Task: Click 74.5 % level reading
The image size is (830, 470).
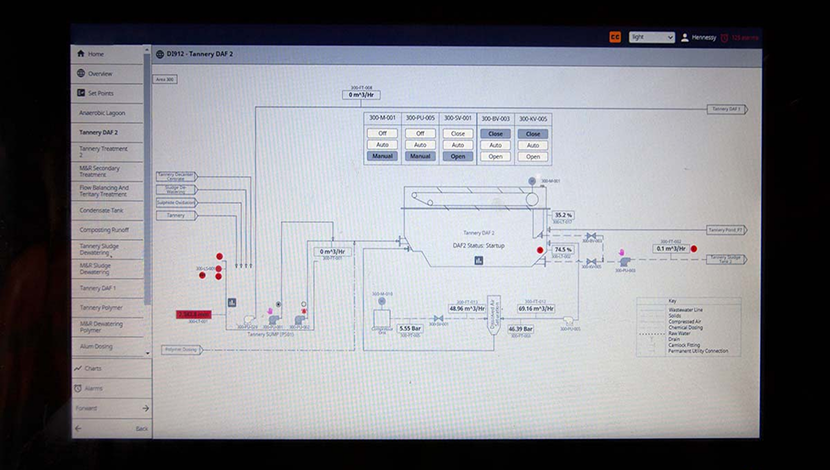Action: 563,249
